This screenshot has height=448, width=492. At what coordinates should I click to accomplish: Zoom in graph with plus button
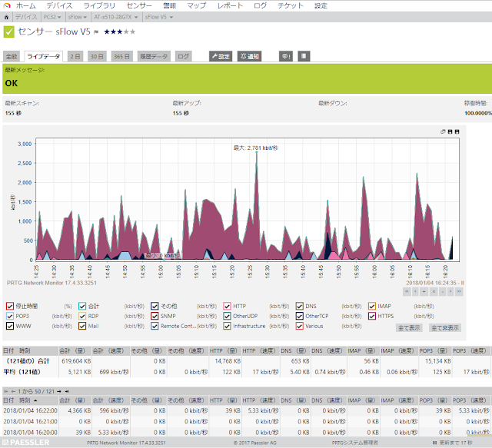click(x=424, y=292)
